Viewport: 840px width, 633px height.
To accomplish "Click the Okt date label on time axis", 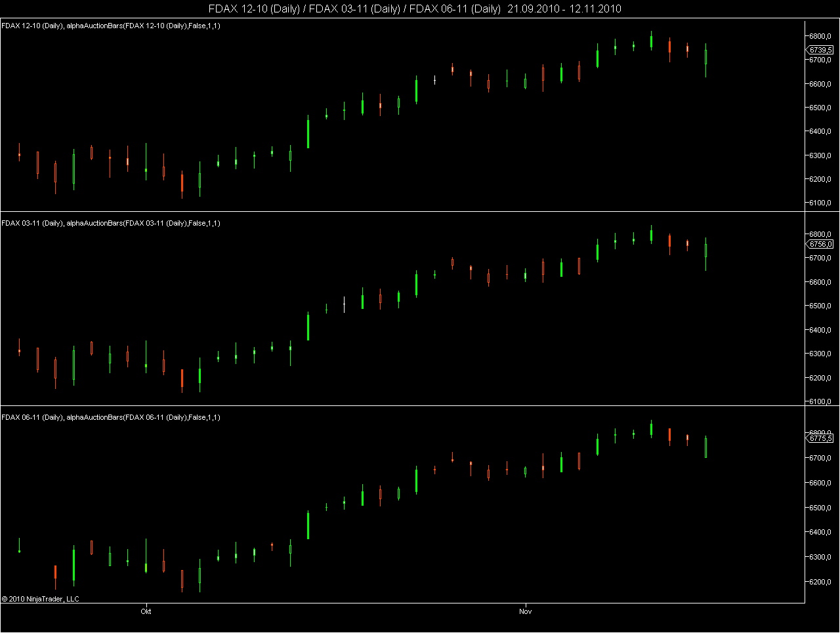I will [x=146, y=611].
